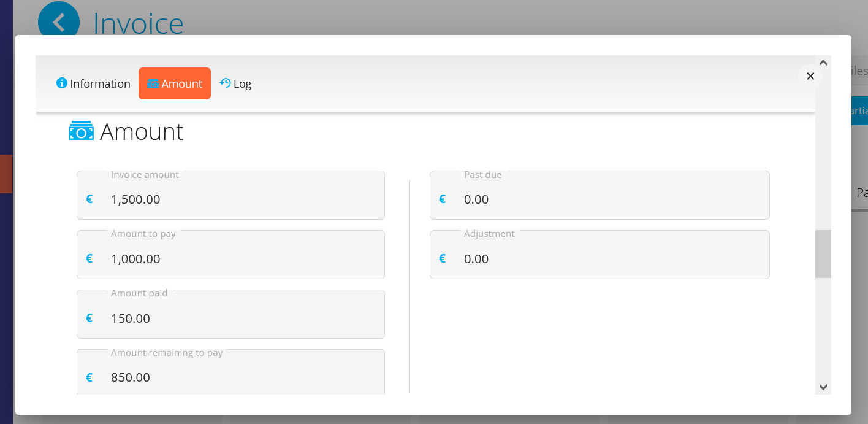
Task: Close the invoice dialog
Action: [810, 76]
